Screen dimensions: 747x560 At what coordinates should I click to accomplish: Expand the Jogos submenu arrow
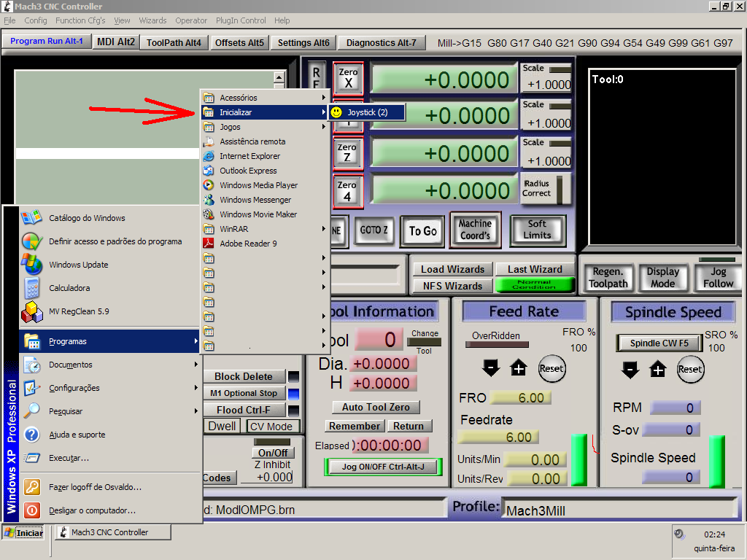[x=323, y=127]
